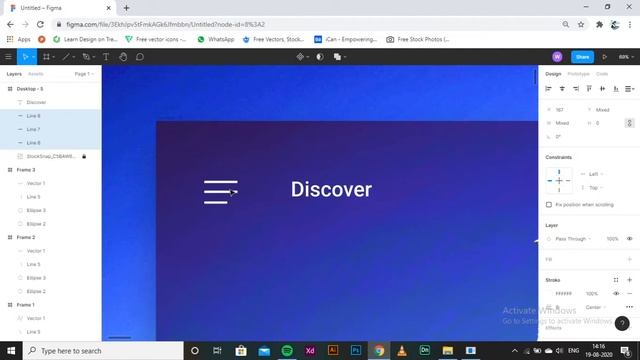
Task: Click the Mask icon in toolbar
Action: (320, 57)
